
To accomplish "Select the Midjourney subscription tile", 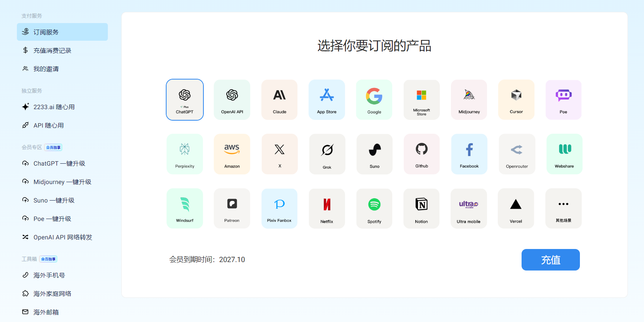I will tap(469, 100).
